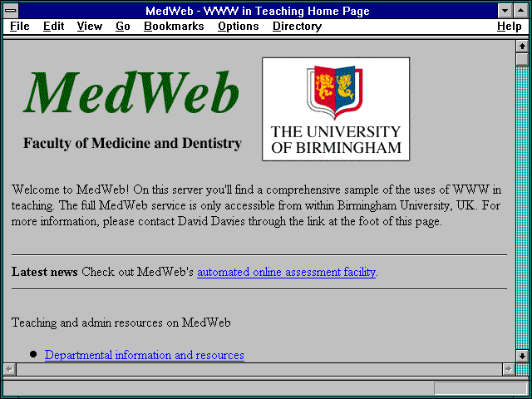This screenshot has height=399, width=532.
Task: Open the View menu
Action: coord(90,27)
